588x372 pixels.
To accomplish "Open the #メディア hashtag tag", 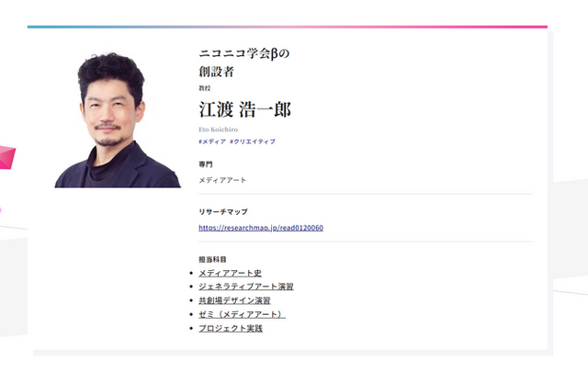I will (x=212, y=142).
